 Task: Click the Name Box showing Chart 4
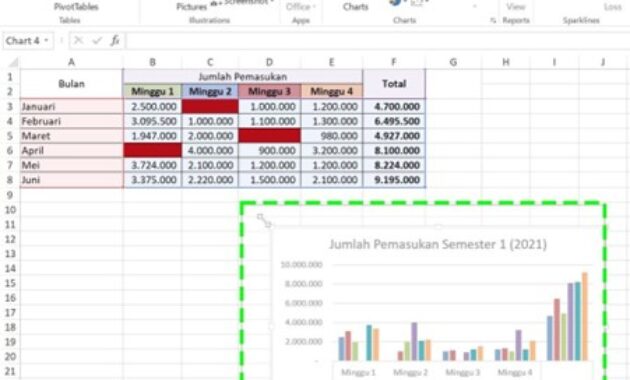click(22, 41)
